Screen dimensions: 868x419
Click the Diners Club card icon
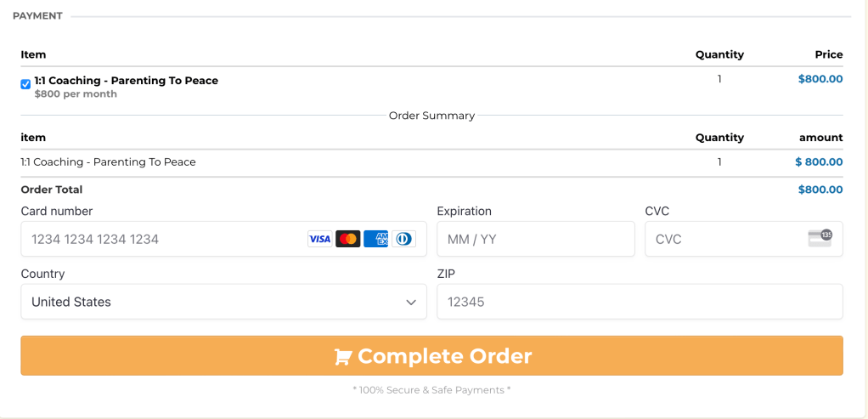403,239
